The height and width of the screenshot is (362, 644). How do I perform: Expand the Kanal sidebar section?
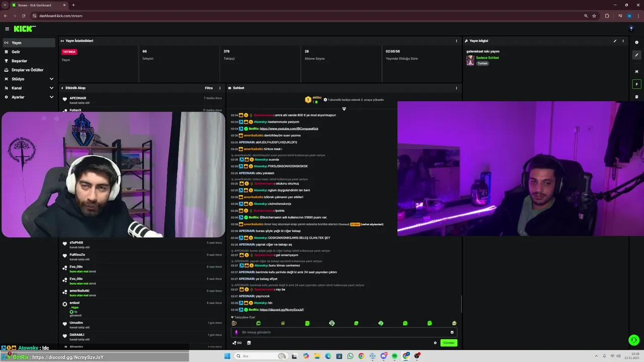click(28, 88)
